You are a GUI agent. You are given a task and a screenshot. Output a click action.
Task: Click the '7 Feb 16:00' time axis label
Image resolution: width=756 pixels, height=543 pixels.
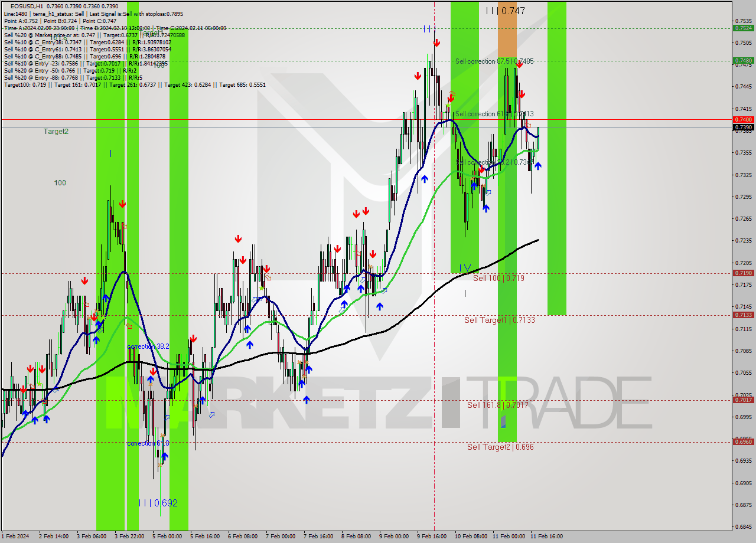tap(318, 537)
